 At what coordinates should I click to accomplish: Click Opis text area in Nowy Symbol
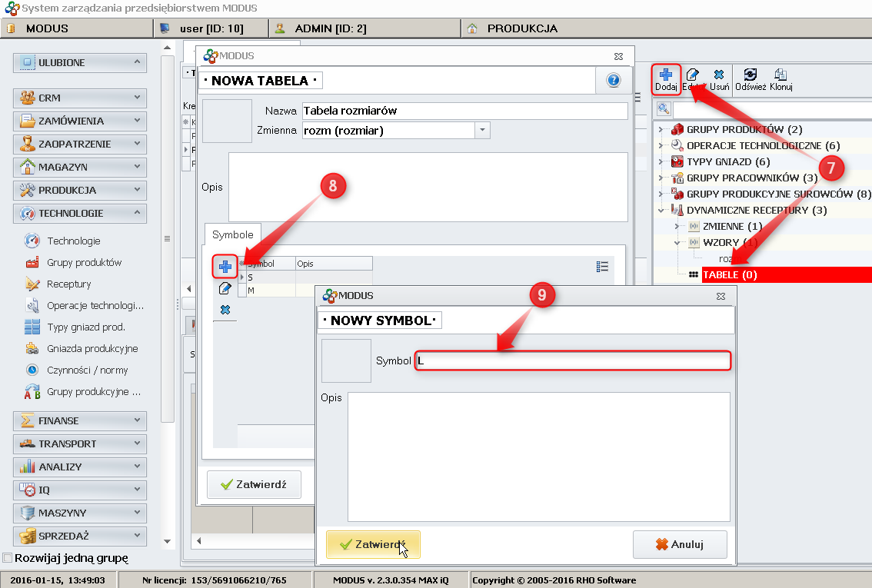pyautogui.click(x=539, y=457)
